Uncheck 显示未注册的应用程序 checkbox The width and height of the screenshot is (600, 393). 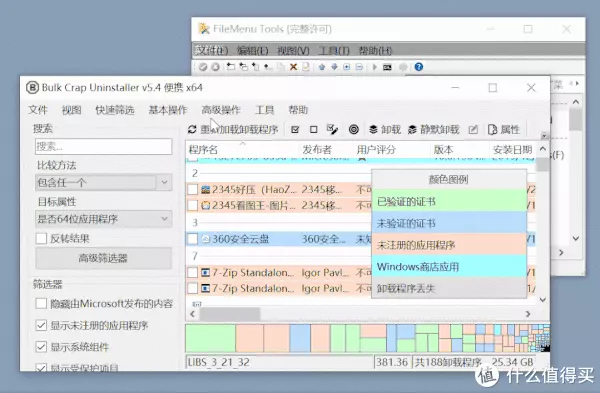click(x=41, y=325)
